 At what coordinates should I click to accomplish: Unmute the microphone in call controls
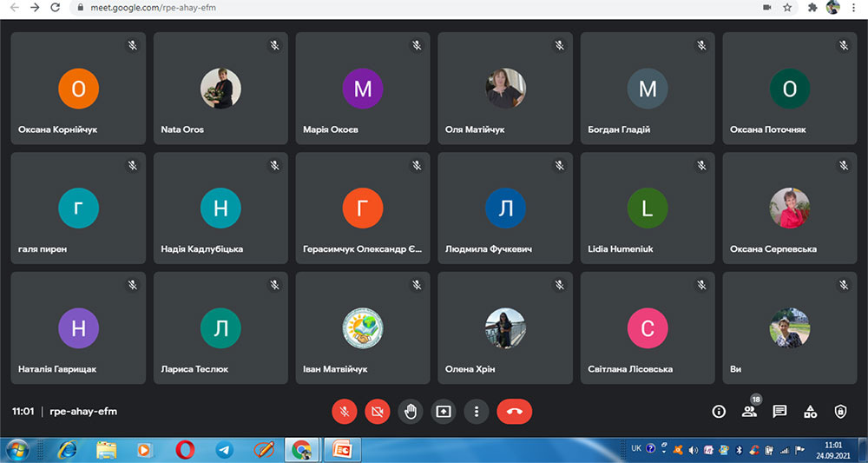[x=345, y=412]
